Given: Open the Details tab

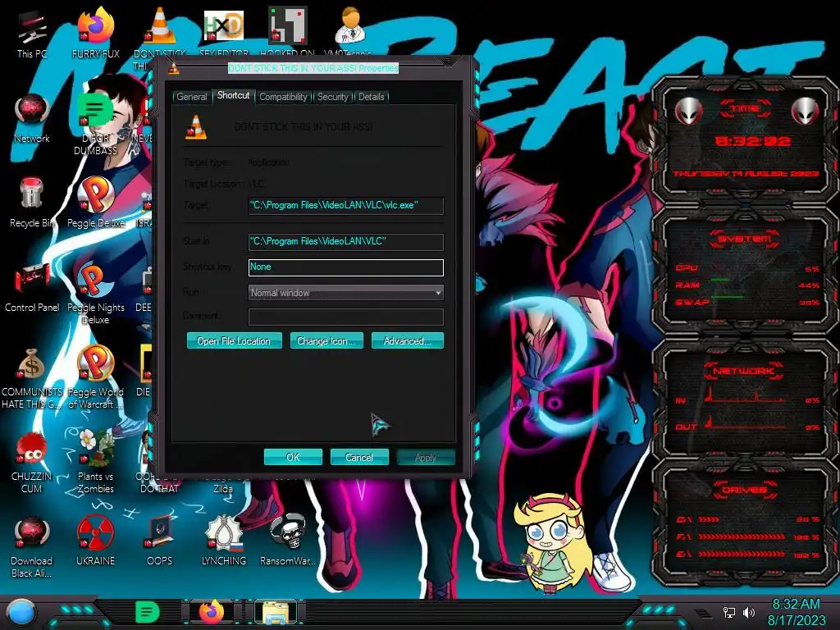Looking at the screenshot, I should pos(372,97).
